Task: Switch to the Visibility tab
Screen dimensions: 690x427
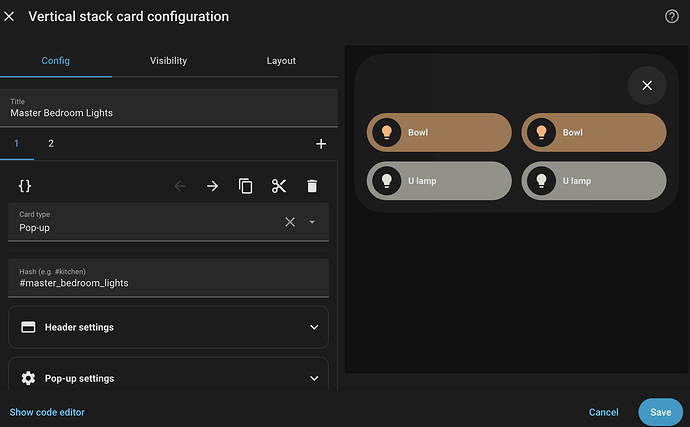Action: (x=168, y=61)
